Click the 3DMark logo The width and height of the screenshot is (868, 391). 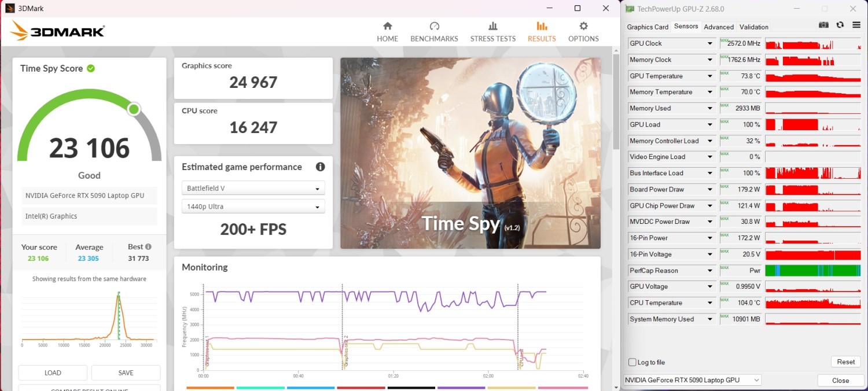pos(57,31)
